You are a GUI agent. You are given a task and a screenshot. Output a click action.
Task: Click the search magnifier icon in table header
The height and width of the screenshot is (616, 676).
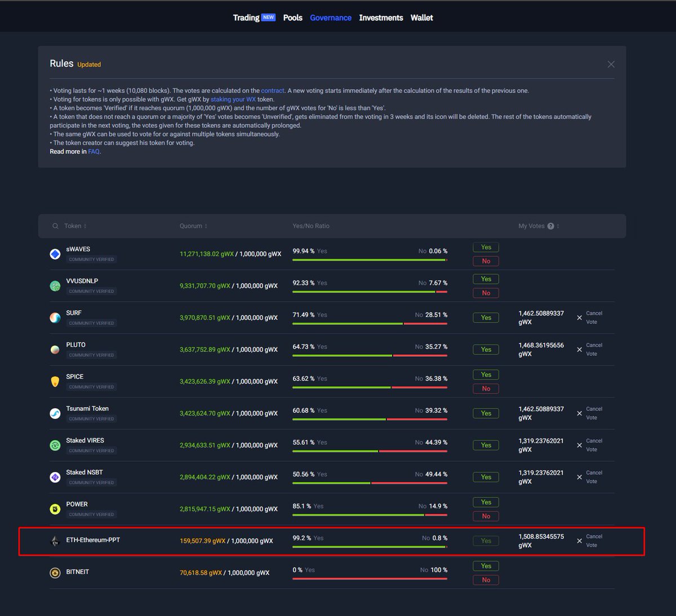pyautogui.click(x=55, y=226)
